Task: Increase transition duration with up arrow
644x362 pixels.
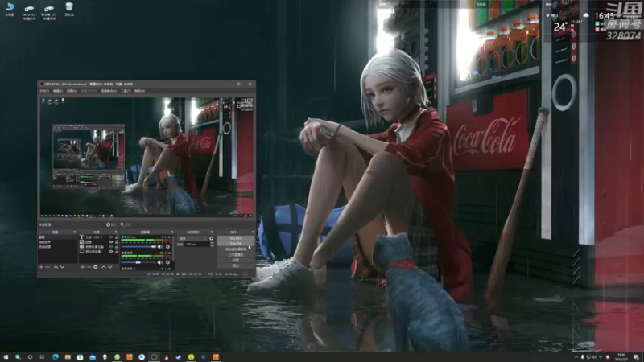Action: coord(212,243)
